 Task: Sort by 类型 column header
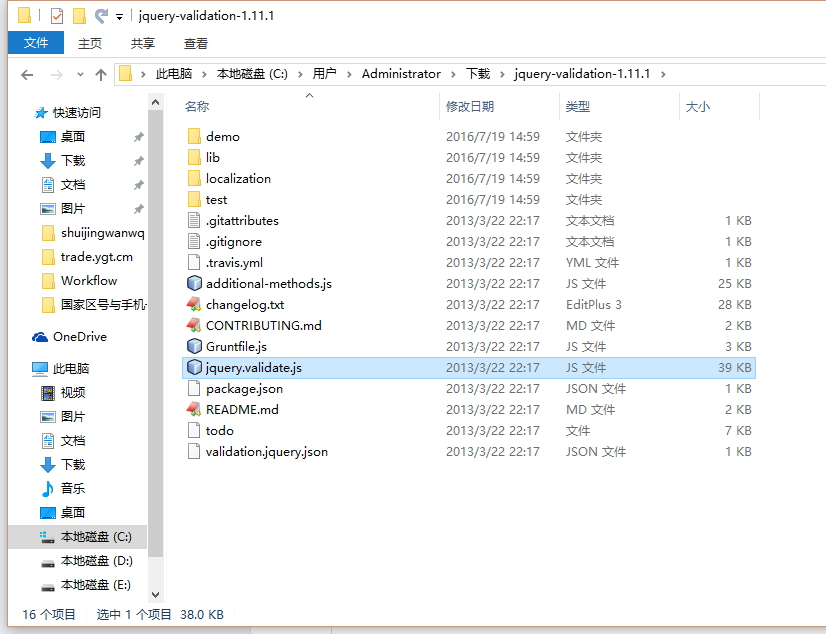[578, 106]
